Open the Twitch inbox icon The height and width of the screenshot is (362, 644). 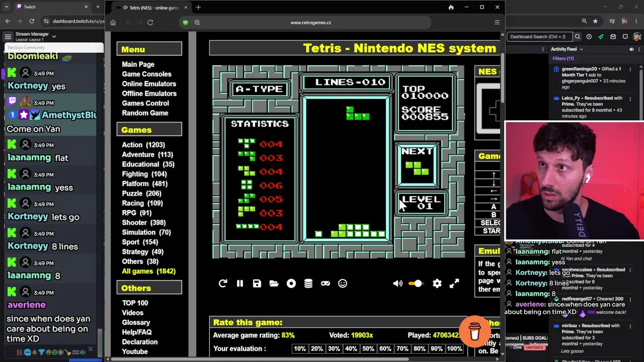point(613,37)
